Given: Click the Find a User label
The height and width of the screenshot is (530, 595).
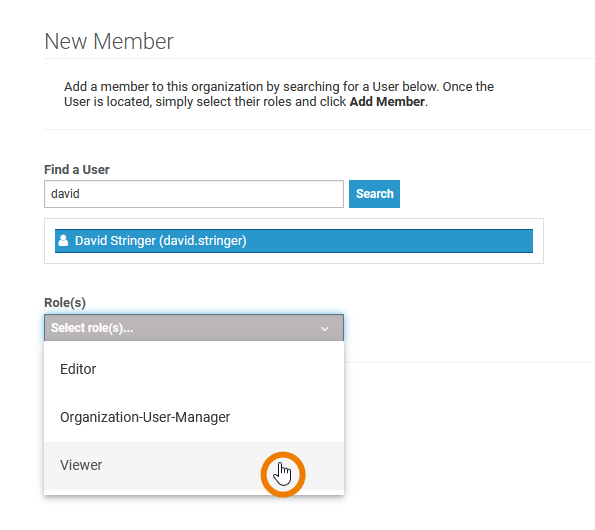Looking at the screenshot, I should tap(77, 170).
